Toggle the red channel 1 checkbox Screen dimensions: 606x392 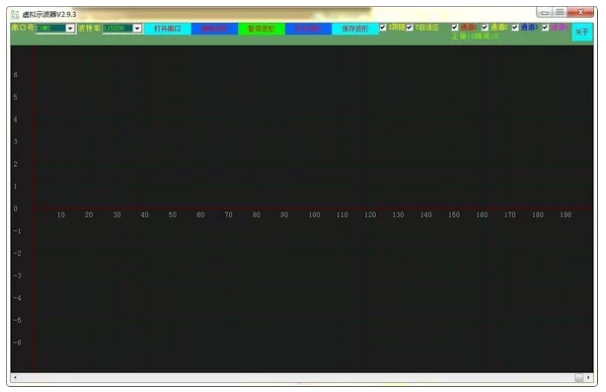[x=455, y=27]
